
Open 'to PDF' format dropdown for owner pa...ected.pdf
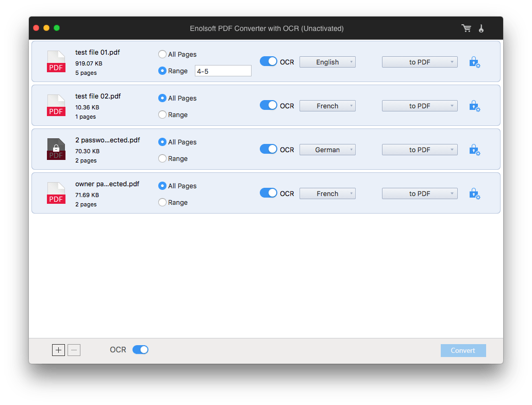point(420,193)
